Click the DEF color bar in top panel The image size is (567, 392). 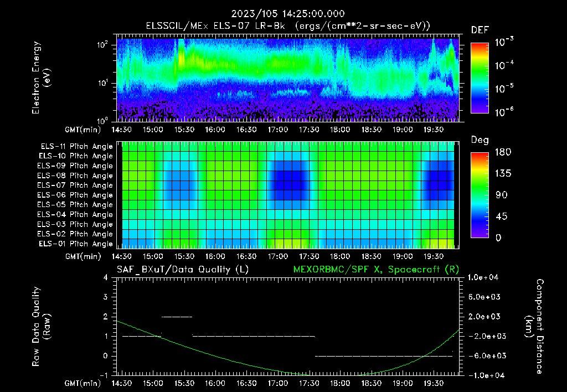[x=480, y=78]
